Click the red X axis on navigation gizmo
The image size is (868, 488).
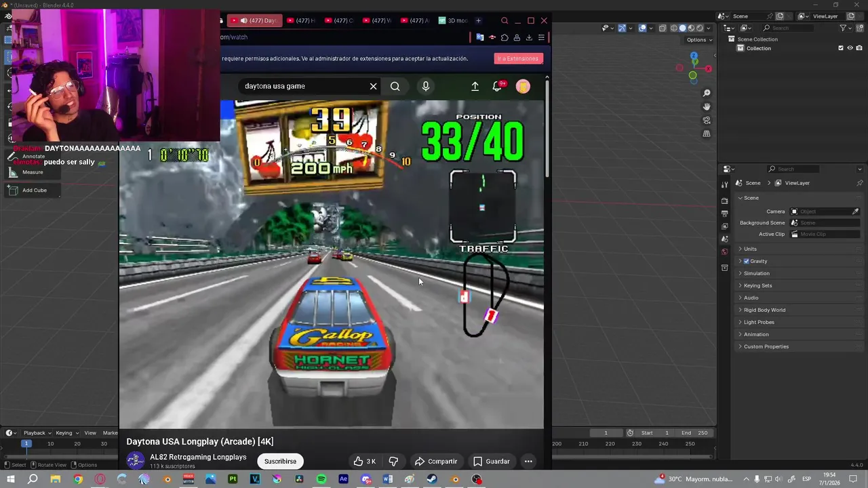tap(708, 68)
